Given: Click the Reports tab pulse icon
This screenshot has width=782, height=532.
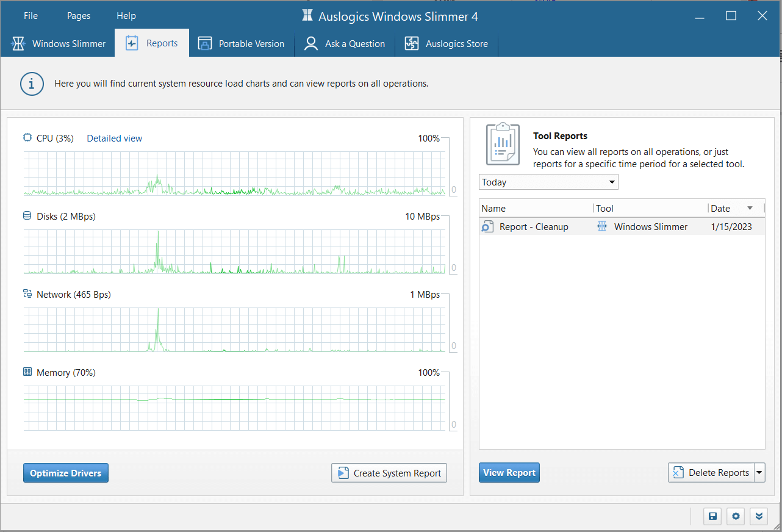Looking at the screenshot, I should 132,43.
